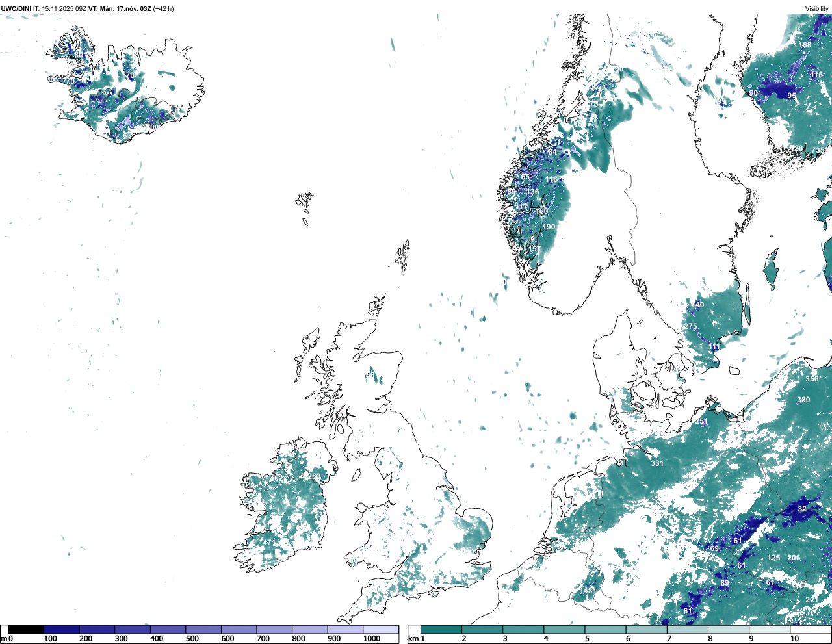Select the darkest teal 1–2 km legend swatch
Image resolution: width=832 pixels, height=644 pixels.
click(x=441, y=630)
